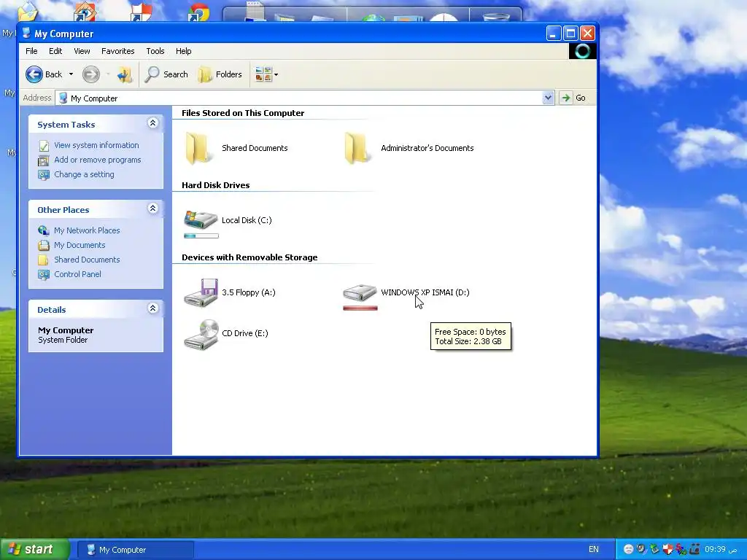Click the My Computer title bar icon
Screen dimensions: 747x560
pos(27,34)
